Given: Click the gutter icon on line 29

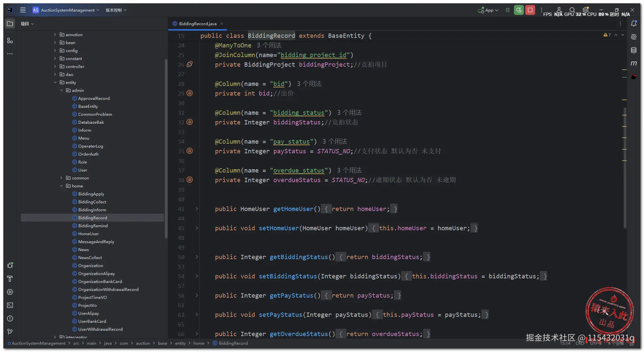Looking at the screenshot, I should pos(189,93).
